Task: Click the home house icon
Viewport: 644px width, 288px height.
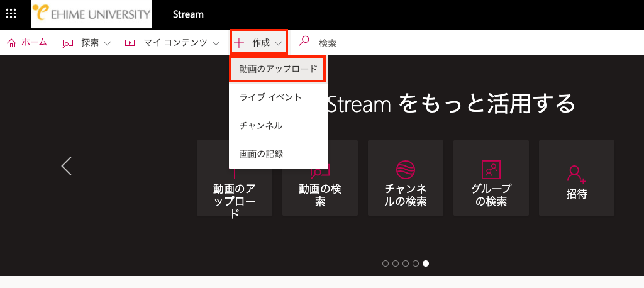Action: 11,43
